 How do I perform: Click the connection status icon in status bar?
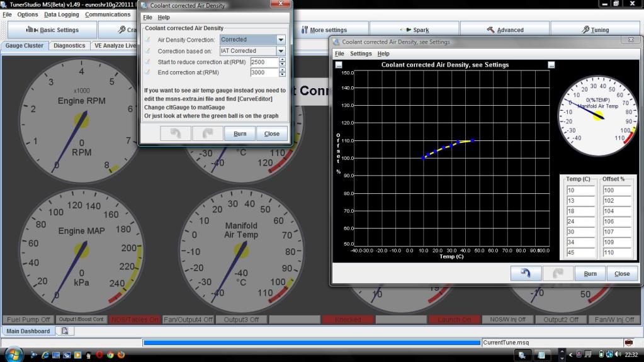click(x=628, y=342)
